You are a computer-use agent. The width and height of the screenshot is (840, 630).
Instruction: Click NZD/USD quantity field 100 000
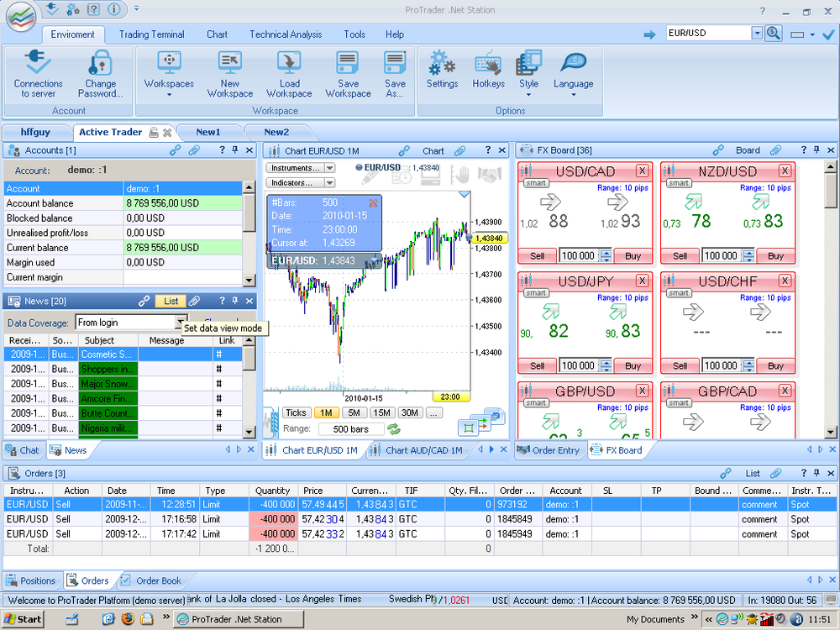(721, 256)
